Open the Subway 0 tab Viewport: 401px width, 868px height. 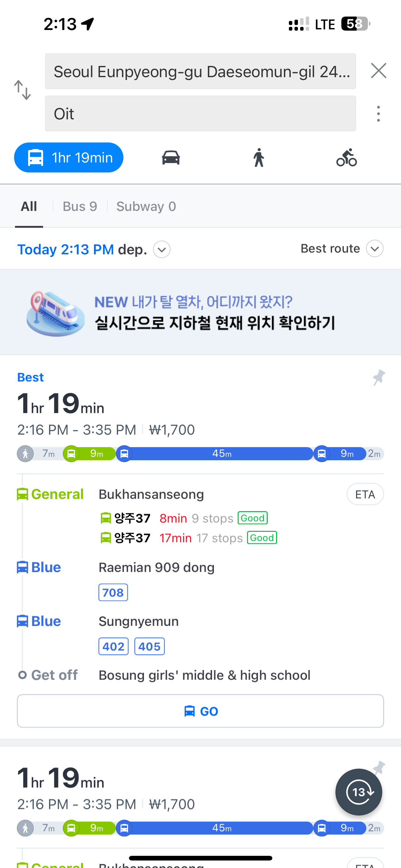(146, 206)
